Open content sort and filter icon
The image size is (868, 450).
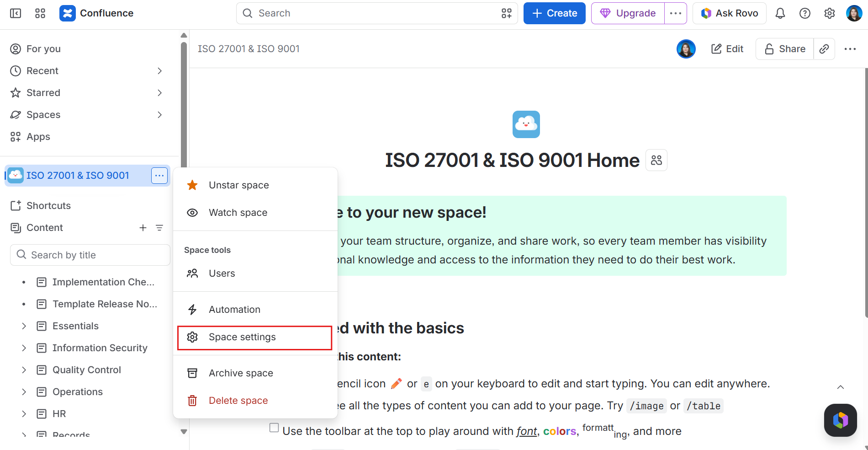click(x=159, y=228)
